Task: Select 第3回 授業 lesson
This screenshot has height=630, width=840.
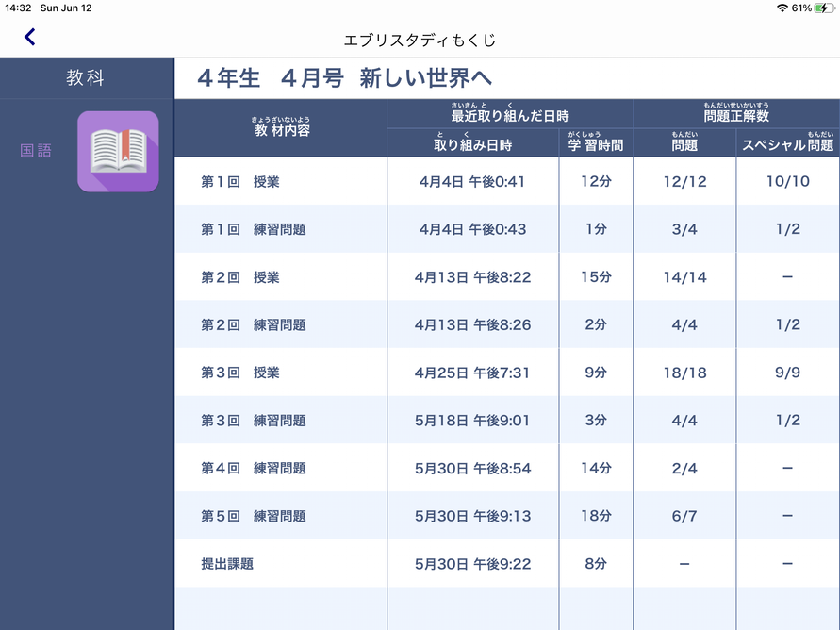Action: [240, 373]
